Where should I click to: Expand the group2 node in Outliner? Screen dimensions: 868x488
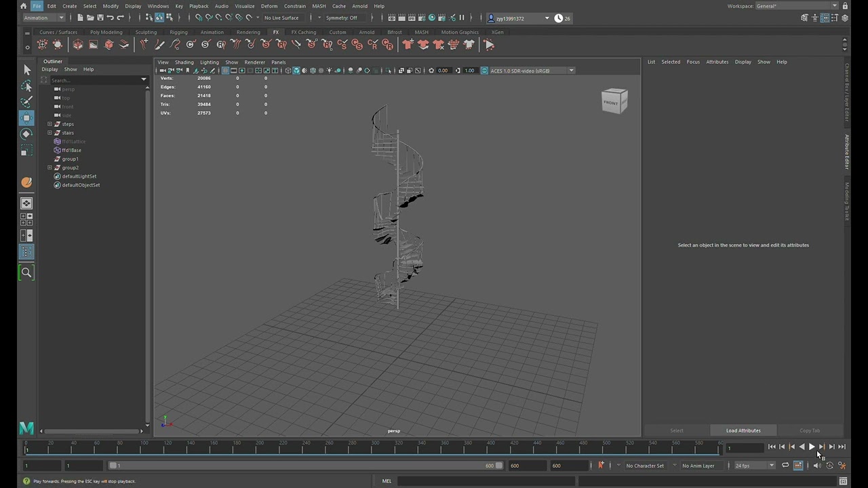point(50,167)
